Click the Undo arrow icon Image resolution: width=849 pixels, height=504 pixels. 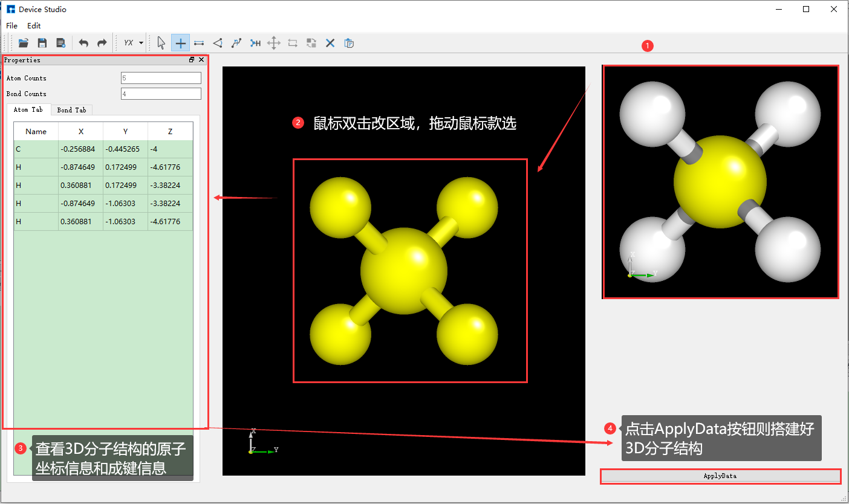click(83, 43)
